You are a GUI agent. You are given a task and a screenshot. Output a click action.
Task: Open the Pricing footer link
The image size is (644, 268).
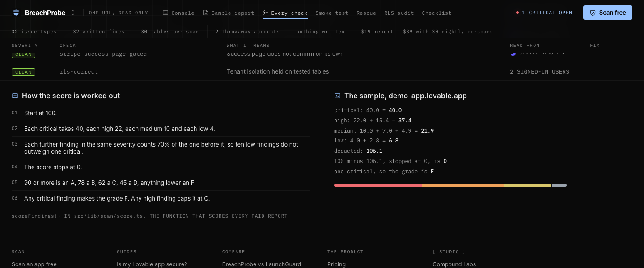[x=336, y=264]
